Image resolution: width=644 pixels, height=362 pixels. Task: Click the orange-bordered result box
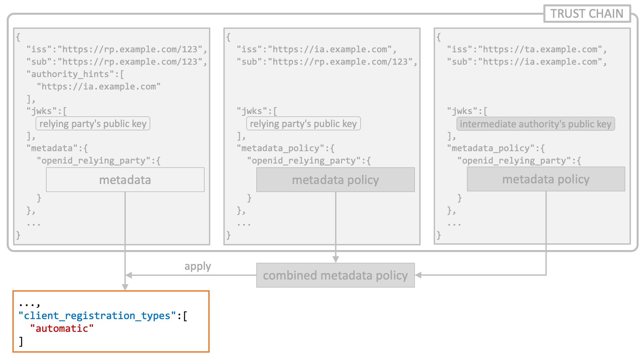click(111, 321)
